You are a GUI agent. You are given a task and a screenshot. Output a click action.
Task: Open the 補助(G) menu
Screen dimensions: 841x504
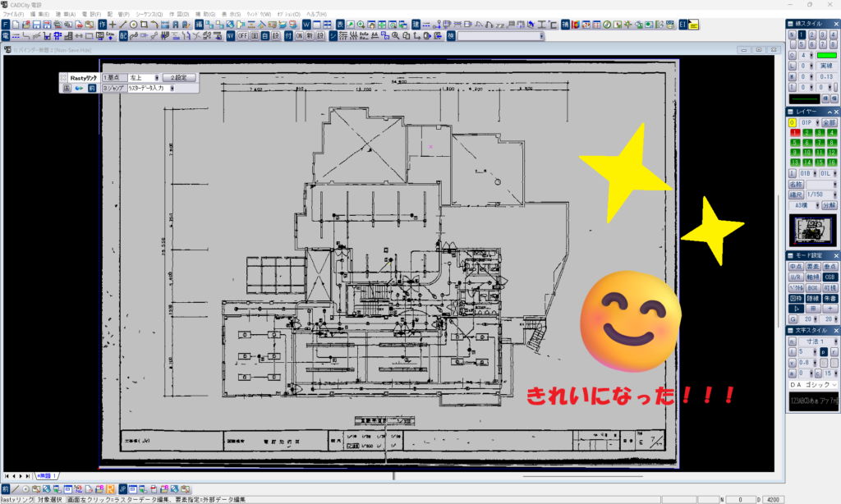pos(205,15)
